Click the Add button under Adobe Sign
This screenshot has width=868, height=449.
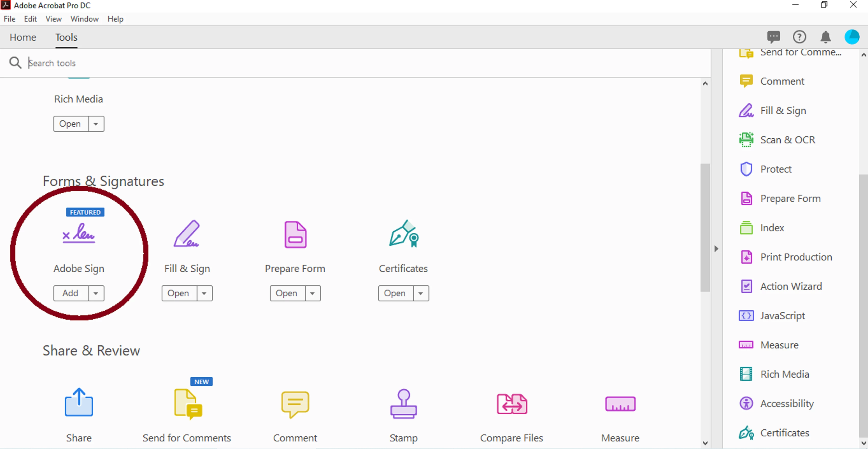pyautogui.click(x=70, y=293)
